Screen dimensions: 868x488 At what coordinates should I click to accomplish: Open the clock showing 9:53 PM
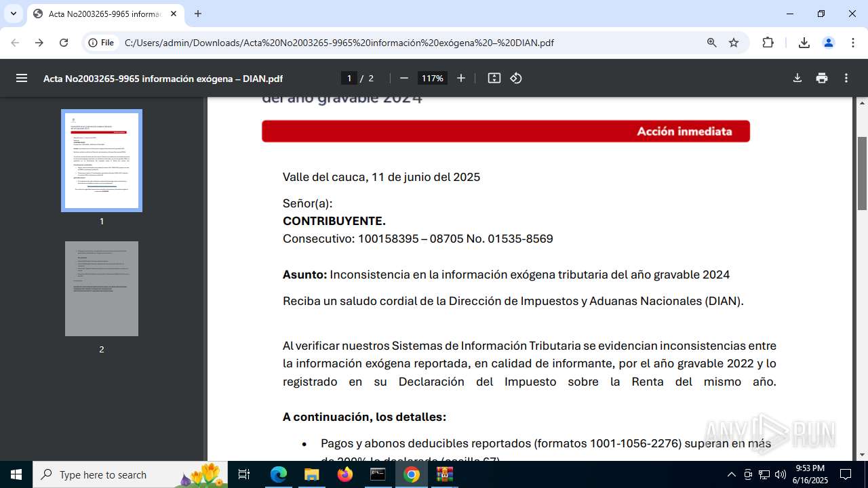810,474
